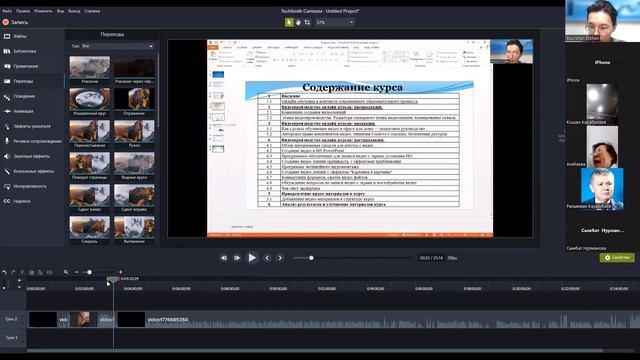
Task: Add a new track with the plus
Action: pos(19,280)
